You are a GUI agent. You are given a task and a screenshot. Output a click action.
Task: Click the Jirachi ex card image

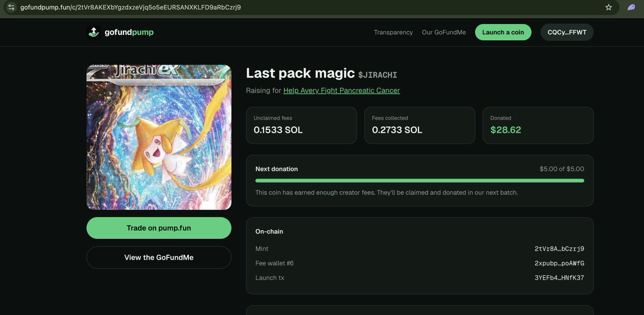coord(159,138)
